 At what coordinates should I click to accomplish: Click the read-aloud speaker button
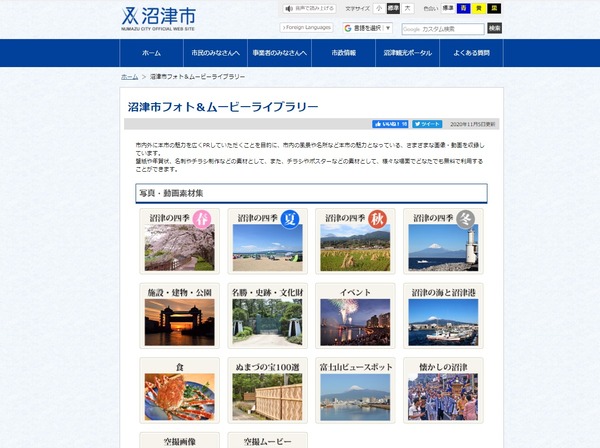[309, 8]
